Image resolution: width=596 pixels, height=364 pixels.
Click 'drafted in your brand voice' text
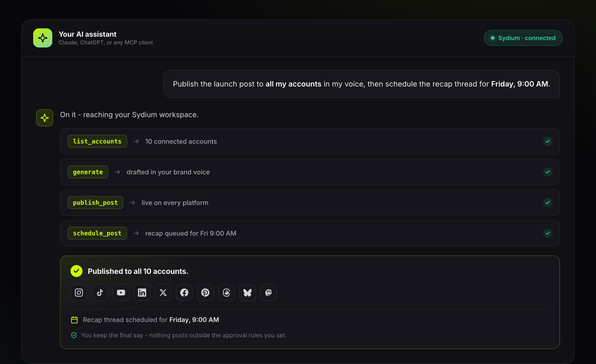(x=168, y=172)
